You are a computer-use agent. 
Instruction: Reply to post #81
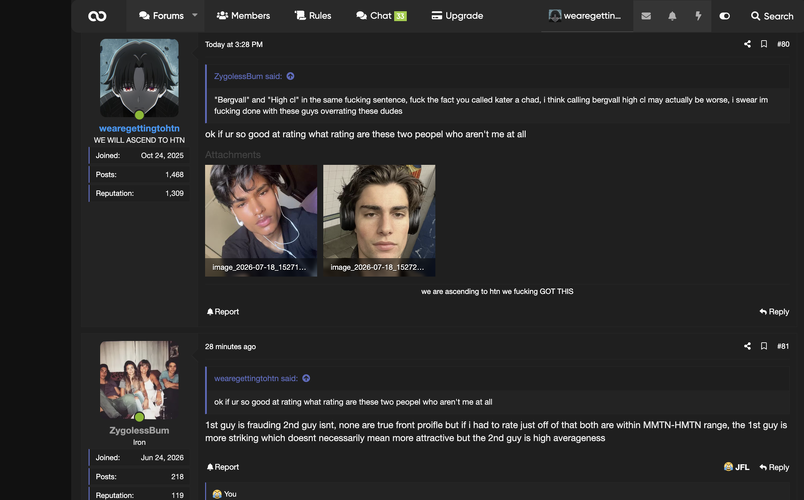(x=774, y=467)
